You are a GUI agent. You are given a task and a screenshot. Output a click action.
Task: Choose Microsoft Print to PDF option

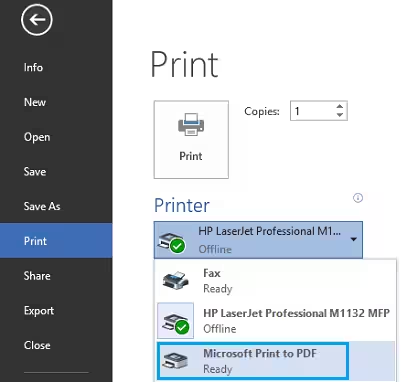(253, 361)
